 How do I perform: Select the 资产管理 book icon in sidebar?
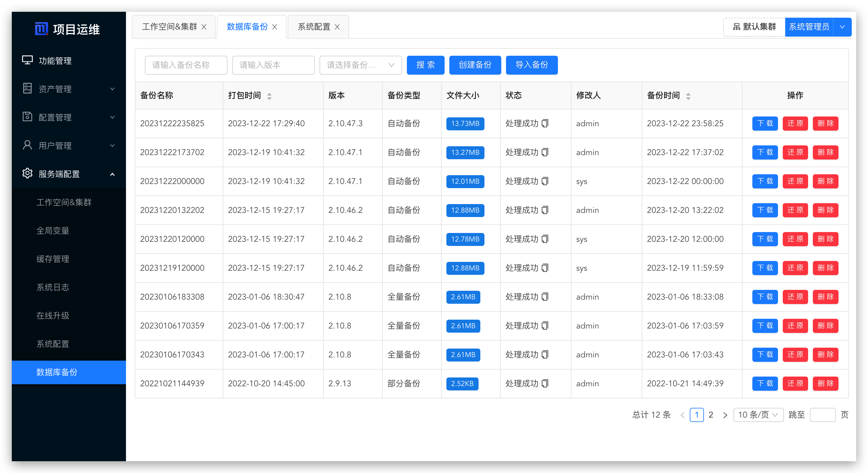pos(28,88)
